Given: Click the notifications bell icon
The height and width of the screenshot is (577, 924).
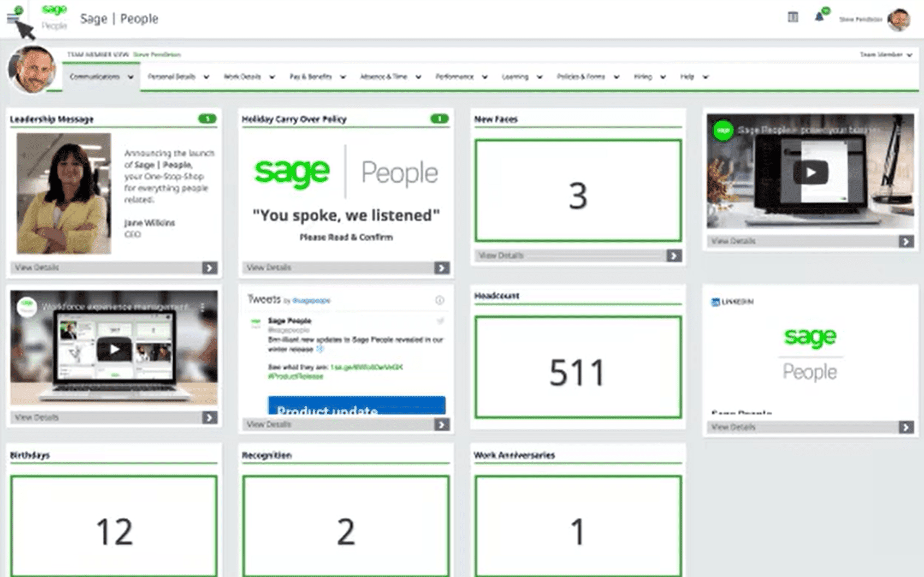Looking at the screenshot, I should (819, 17).
